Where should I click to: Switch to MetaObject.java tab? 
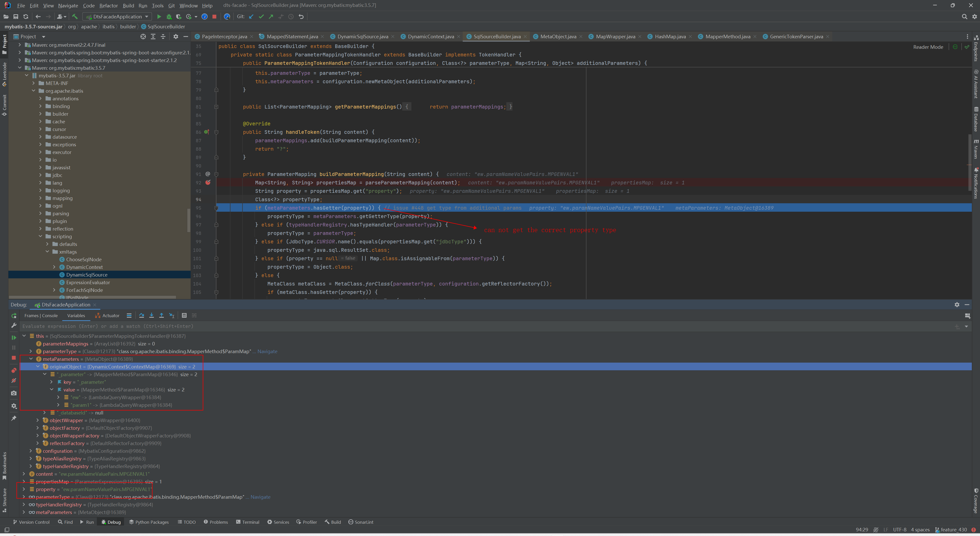558,37
